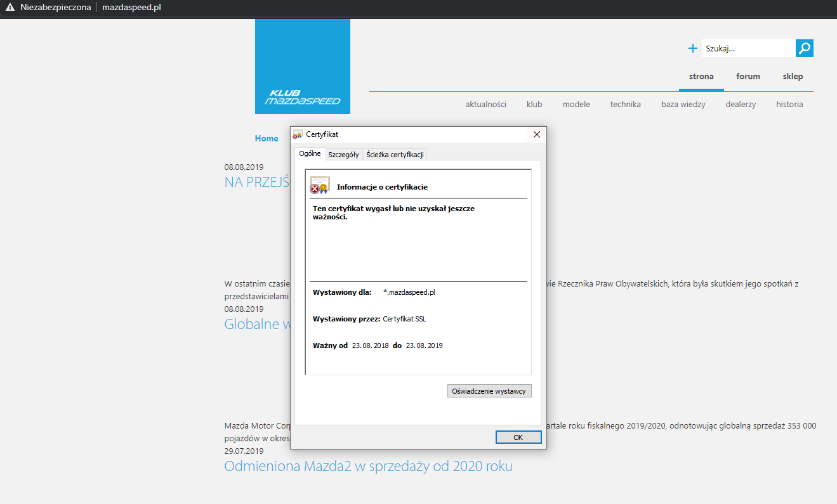Click the Home breadcrumb link
The image size is (837, 504).
267,138
